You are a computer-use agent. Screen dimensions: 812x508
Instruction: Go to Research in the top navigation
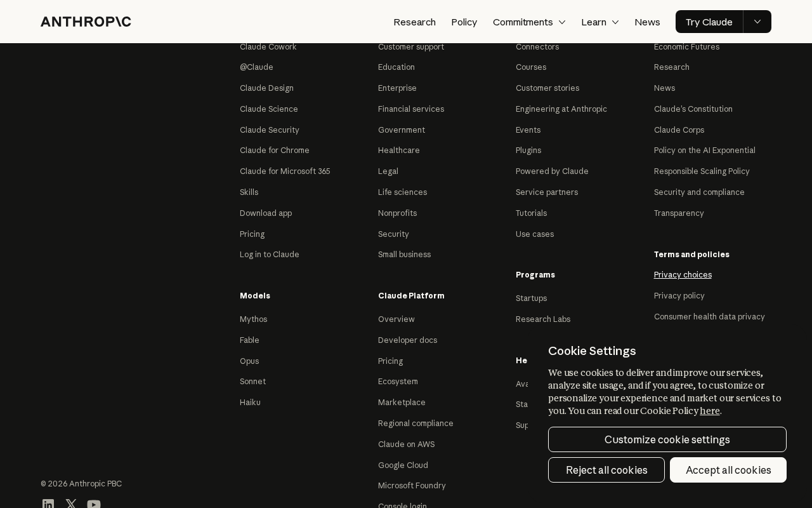[414, 22]
